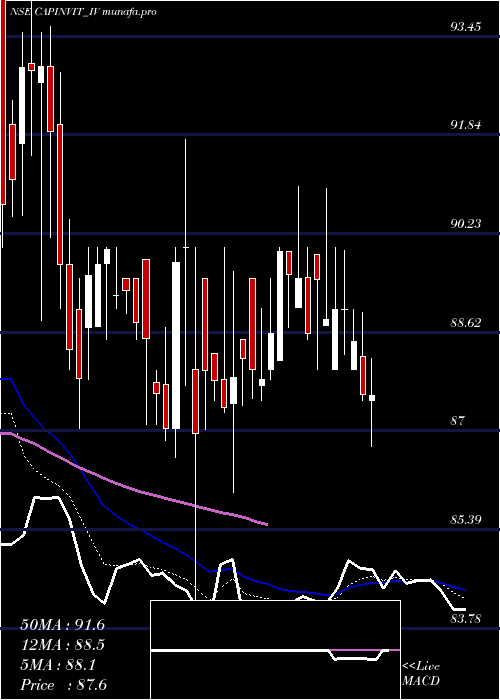Click the NSE CAPINVIT_IV munafa.pro title
The height and width of the screenshot is (700, 500).
click(83, 12)
